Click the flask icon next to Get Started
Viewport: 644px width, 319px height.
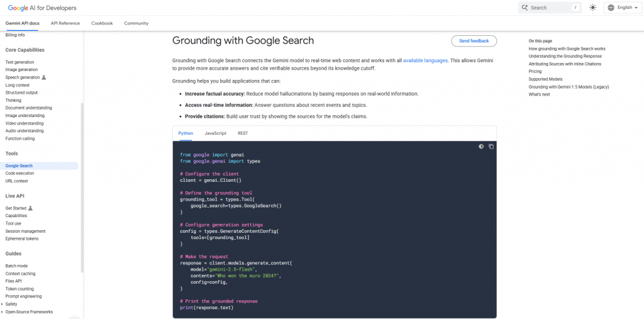[31, 208]
